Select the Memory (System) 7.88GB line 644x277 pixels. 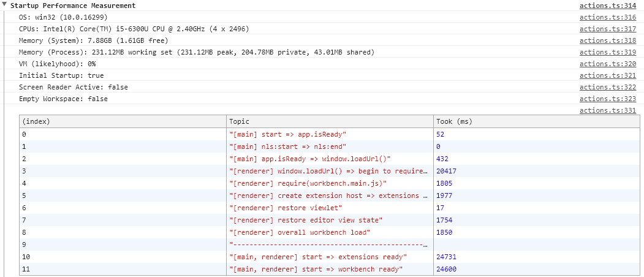click(94, 40)
